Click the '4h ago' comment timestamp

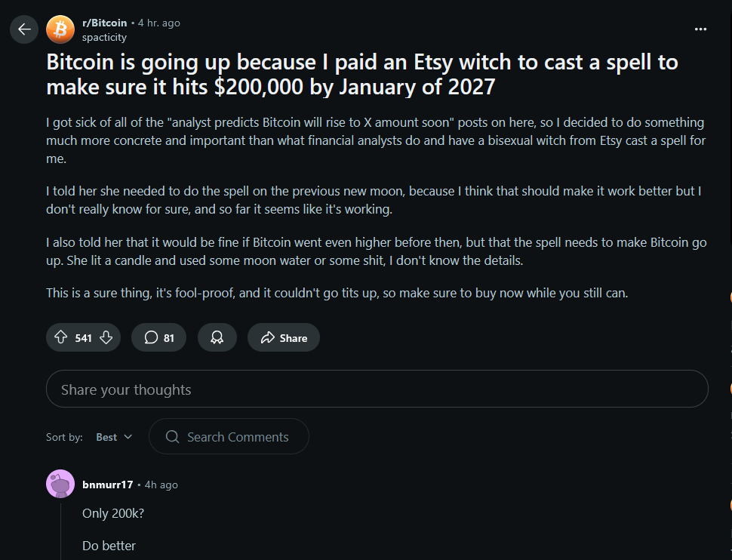(x=161, y=485)
